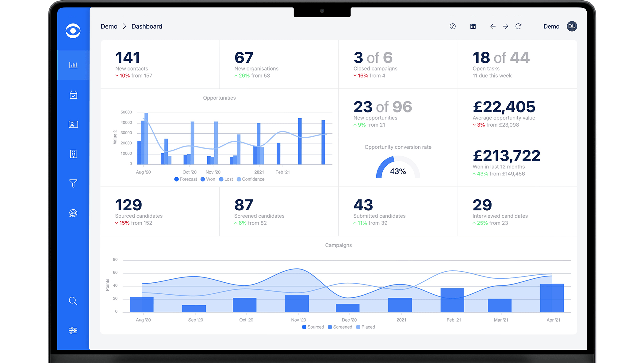
Task: Toggle the Forecast series in Opportunities legend
Action: click(185, 179)
